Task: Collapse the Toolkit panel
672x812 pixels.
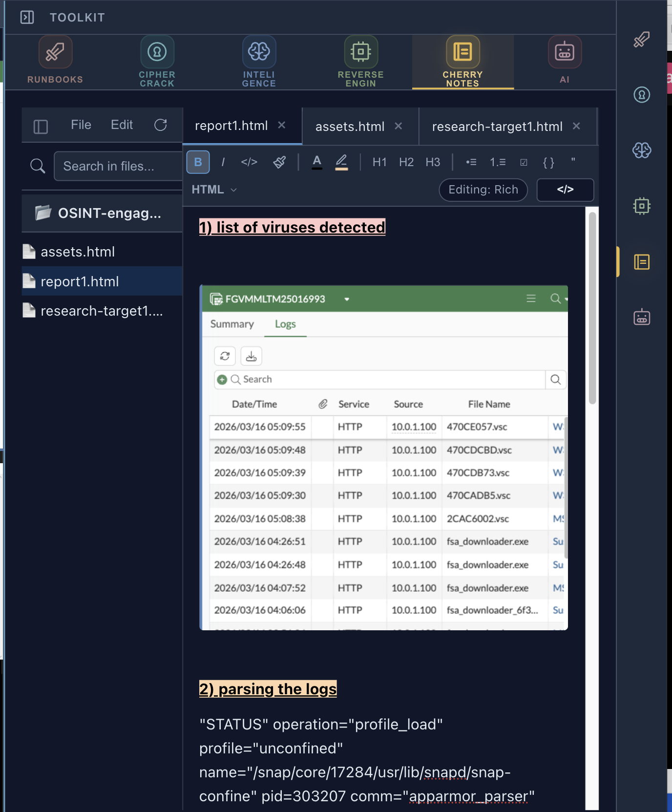Action: pos(27,18)
